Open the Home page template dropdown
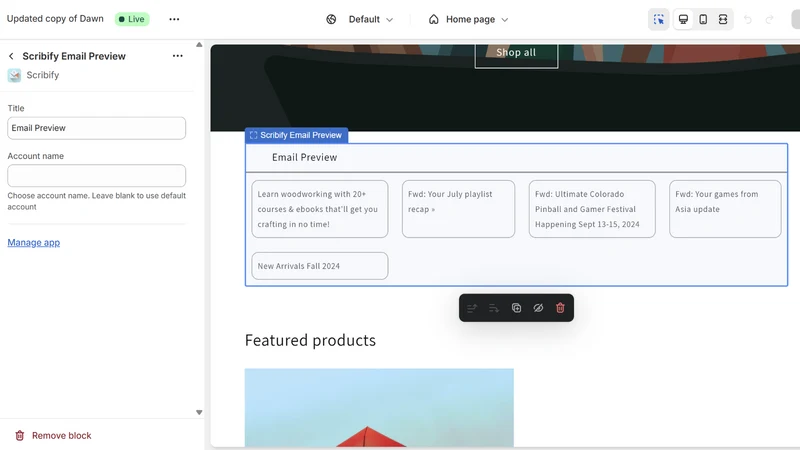This screenshot has width=800, height=450. pos(477,19)
